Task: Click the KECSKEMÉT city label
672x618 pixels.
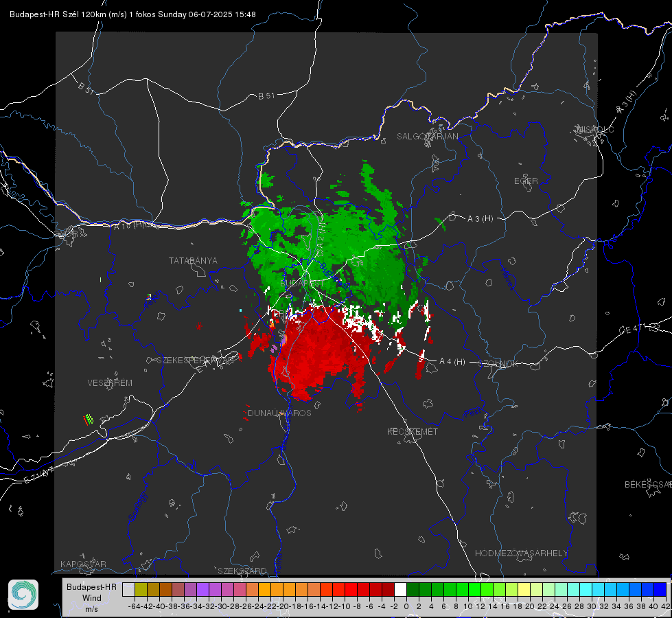Action: pyautogui.click(x=413, y=431)
